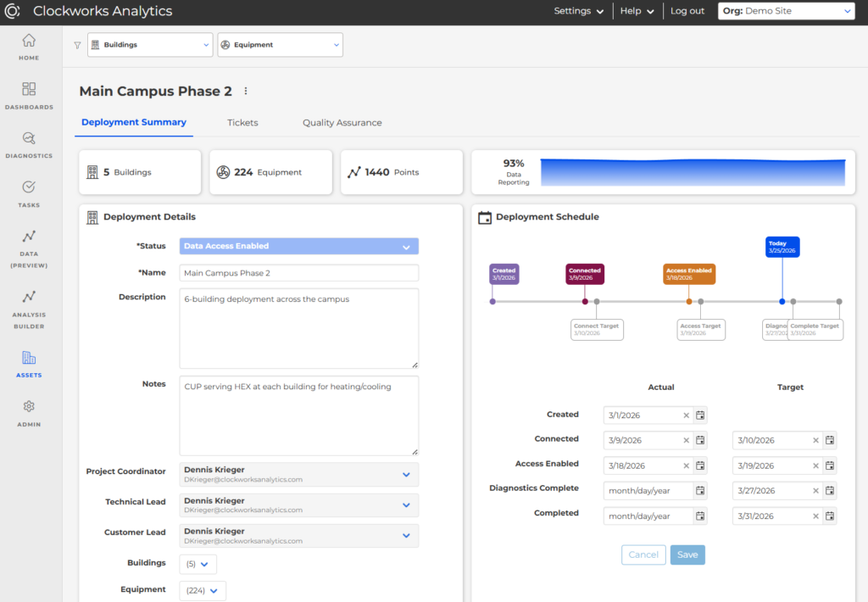Save the deployment schedule changes

coord(687,555)
